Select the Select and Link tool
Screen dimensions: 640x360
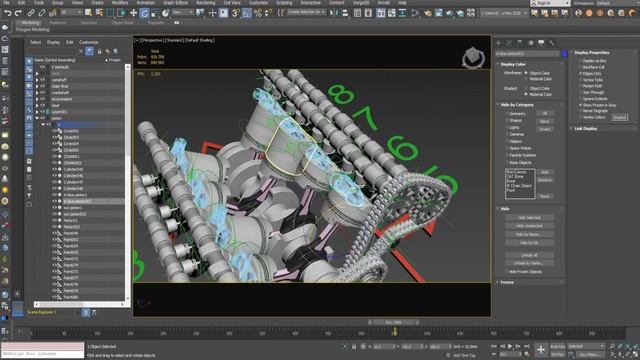(31, 13)
